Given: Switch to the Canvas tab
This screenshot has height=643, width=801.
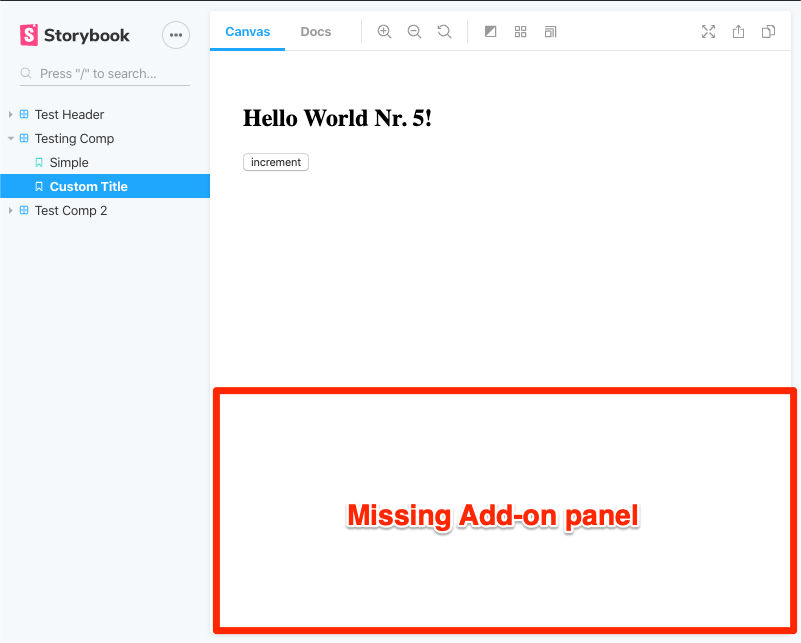Looking at the screenshot, I should pyautogui.click(x=247, y=31).
